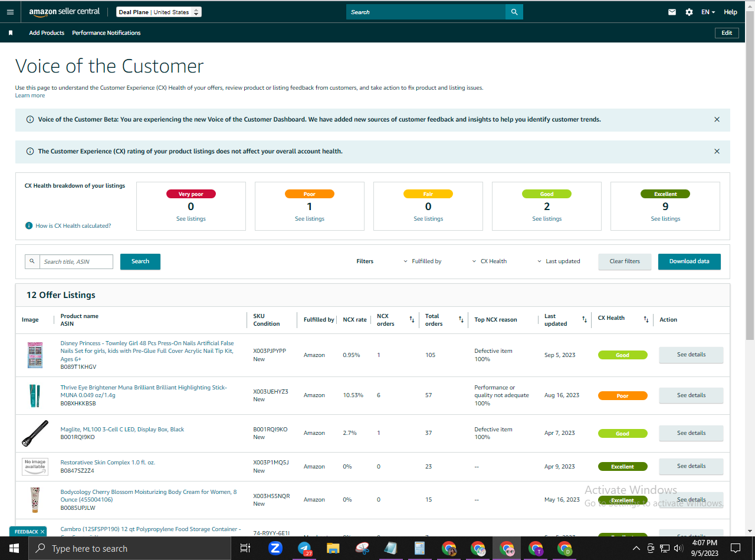Open the Learn more link
The image size is (755, 560).
click(x=30, y=96)
